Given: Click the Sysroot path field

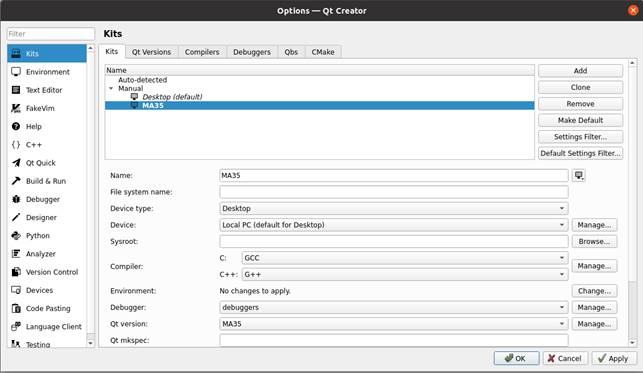Looking at the screenshot, I should pos(394,241).
